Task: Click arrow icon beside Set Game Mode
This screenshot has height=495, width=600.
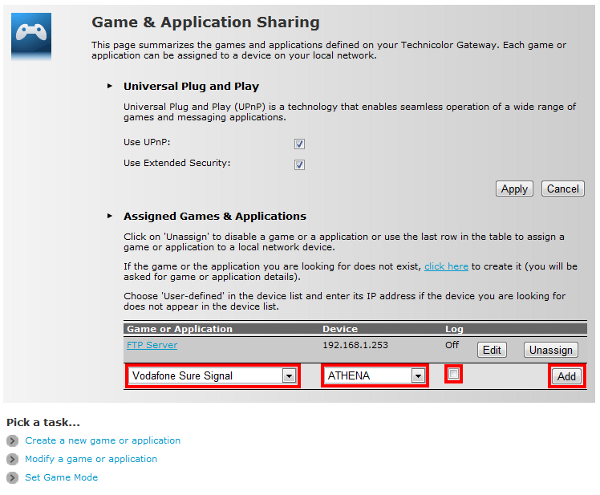Action: [12, 478]
